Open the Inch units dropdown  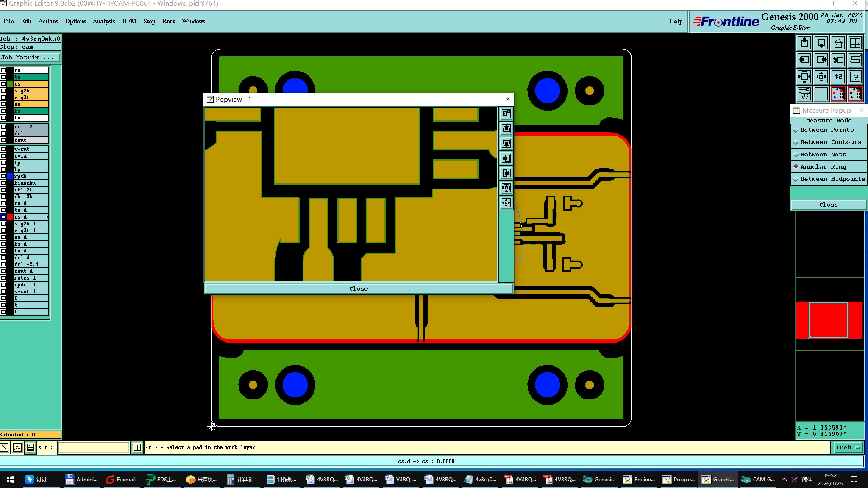pyautogui.click(x=848, y=447)
